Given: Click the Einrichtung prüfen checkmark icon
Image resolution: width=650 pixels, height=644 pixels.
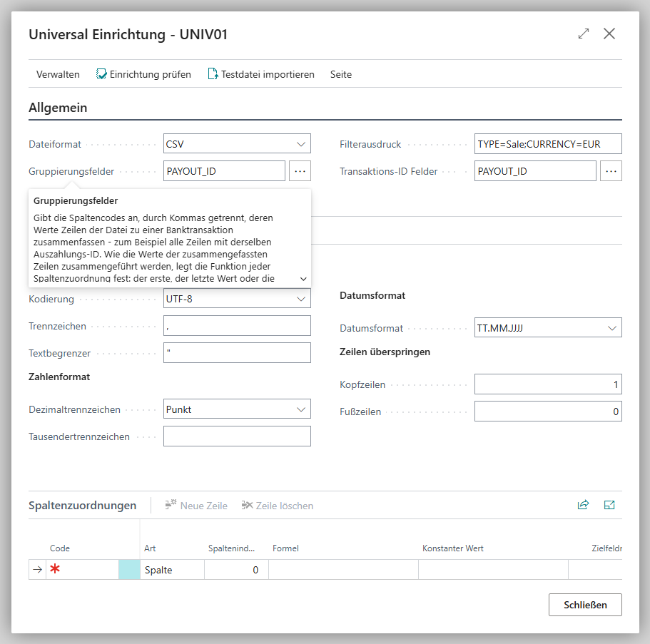Looking at the screenshot, I should tap(101, 74).
